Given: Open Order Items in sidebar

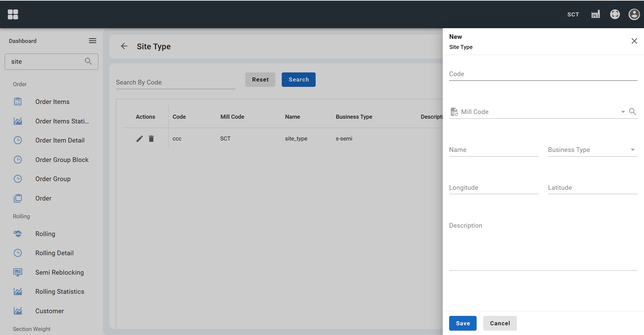Looking at the screenshot, I should click(x=52, y=102).
